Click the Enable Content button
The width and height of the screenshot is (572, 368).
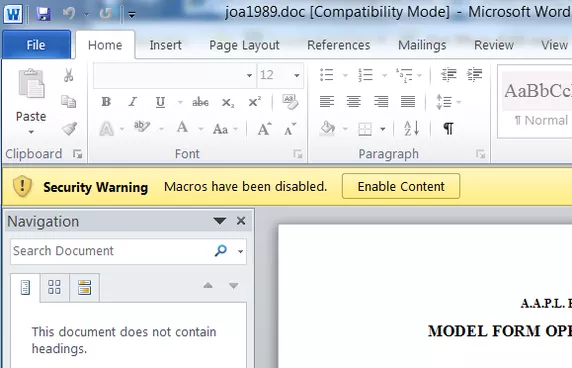401,186
